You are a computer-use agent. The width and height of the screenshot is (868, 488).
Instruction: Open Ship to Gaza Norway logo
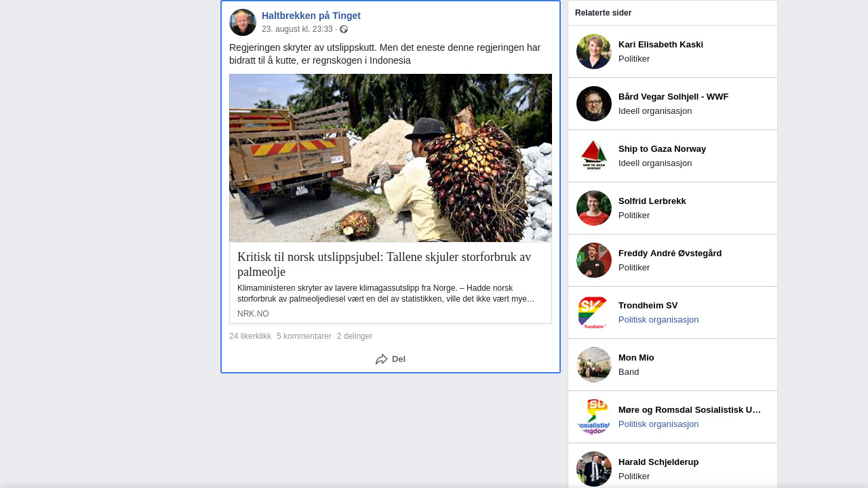(x=594, y=156)
